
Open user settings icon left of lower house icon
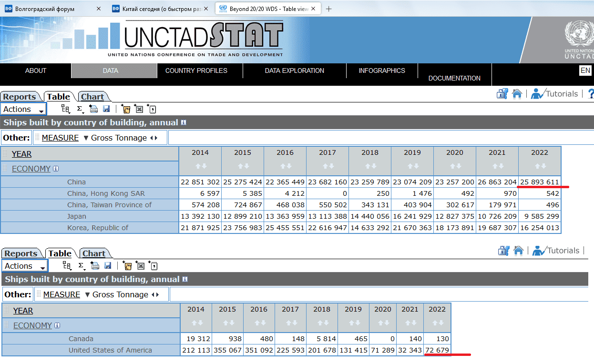click(504, 251)
